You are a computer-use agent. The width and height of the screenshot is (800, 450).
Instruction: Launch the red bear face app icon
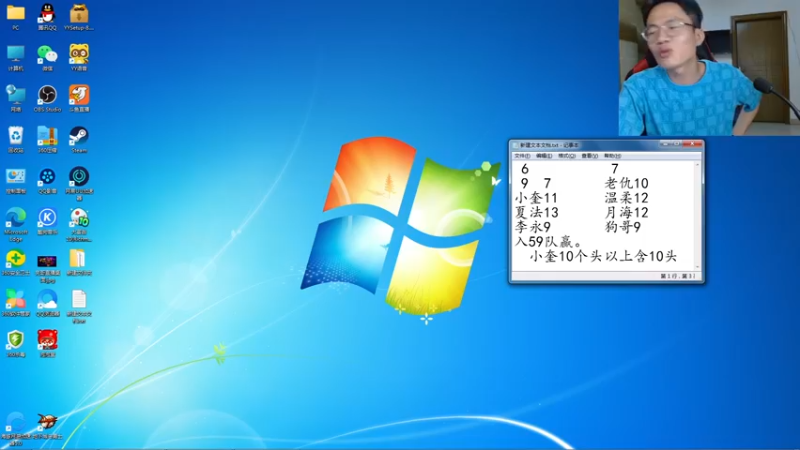coord(47,340)
